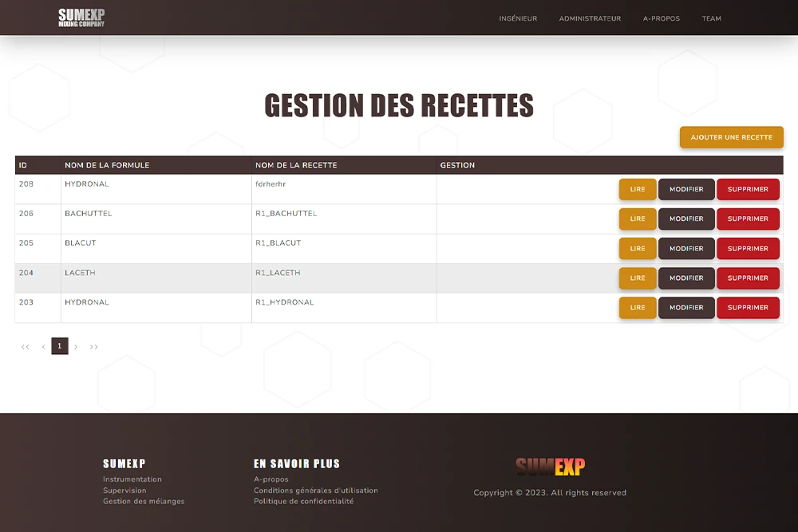This screenshot has height=532, width=798.
Task: Click Supprimer for recipe 203
Action: 748,307
